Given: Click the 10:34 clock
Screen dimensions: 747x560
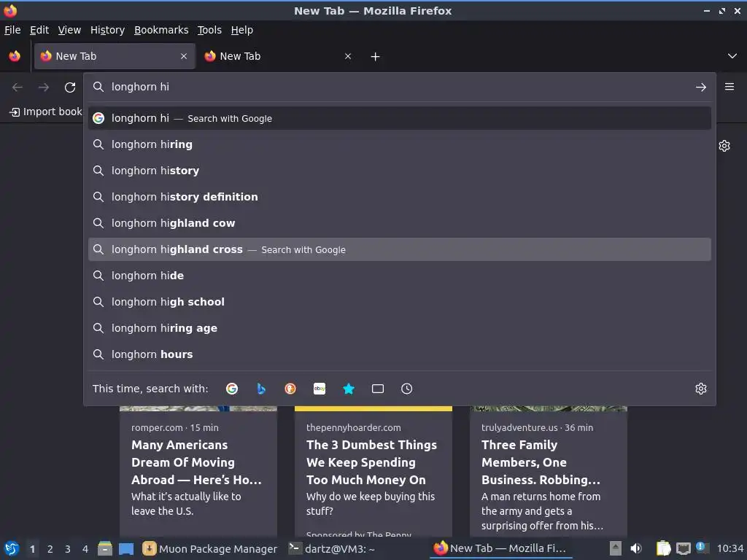Looking at the screenshot, I should tap(729, 548).
